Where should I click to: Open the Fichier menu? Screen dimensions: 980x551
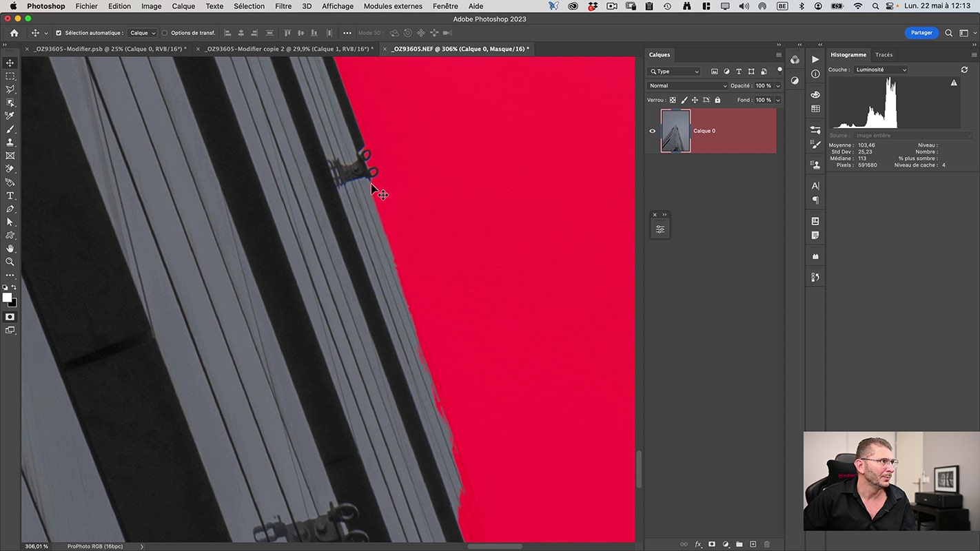(x=87, y=6)
